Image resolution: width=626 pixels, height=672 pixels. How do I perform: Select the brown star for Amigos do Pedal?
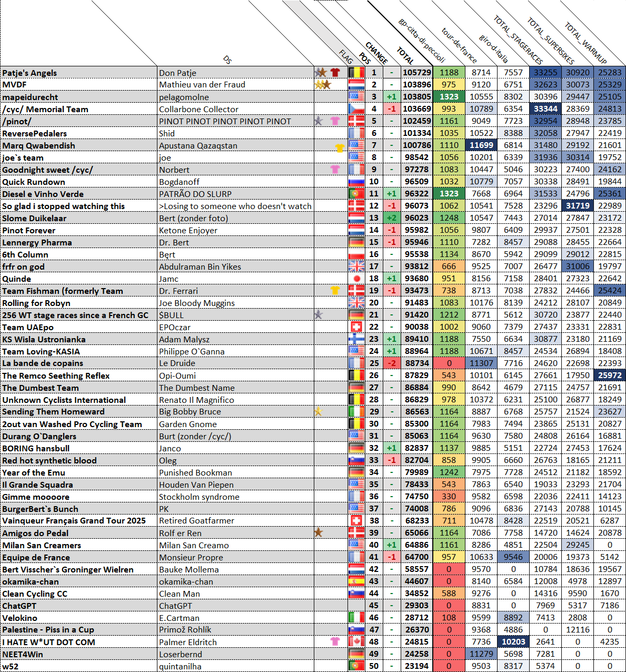click(x=318, y=533)
